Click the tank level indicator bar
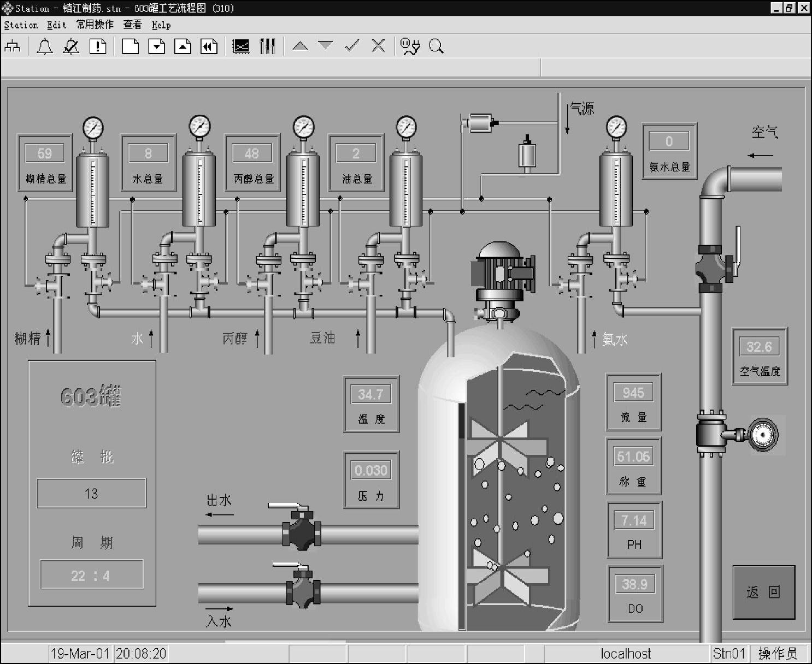Screen dimensions: 812x664 462,420
